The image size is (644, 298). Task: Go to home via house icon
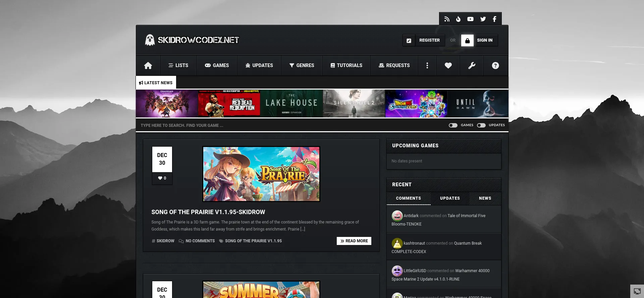point(148,65)
